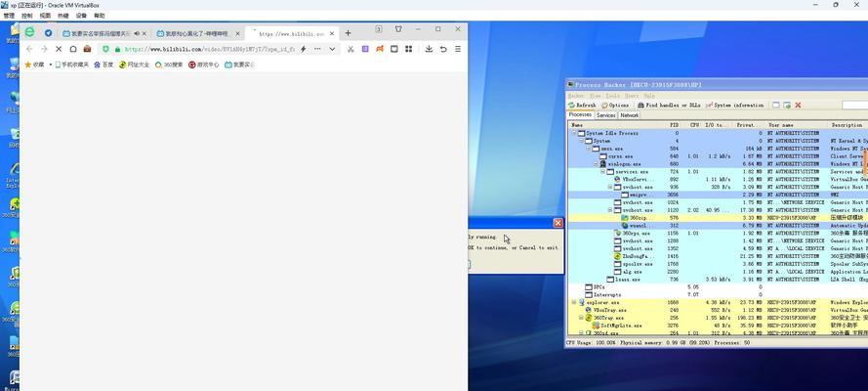Close the dialog with the red X
The width and height of the screenshot is (868, 391).
coord(558,223)
